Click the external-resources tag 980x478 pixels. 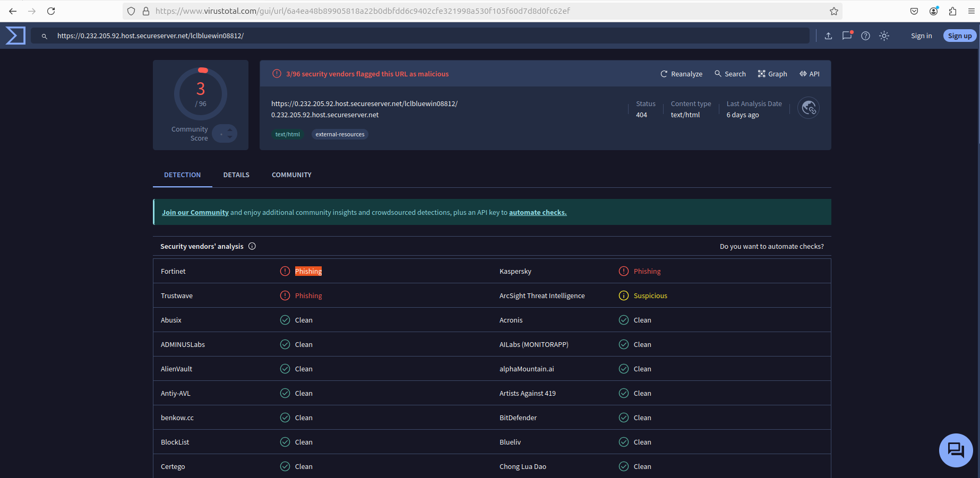coord(340,134)
